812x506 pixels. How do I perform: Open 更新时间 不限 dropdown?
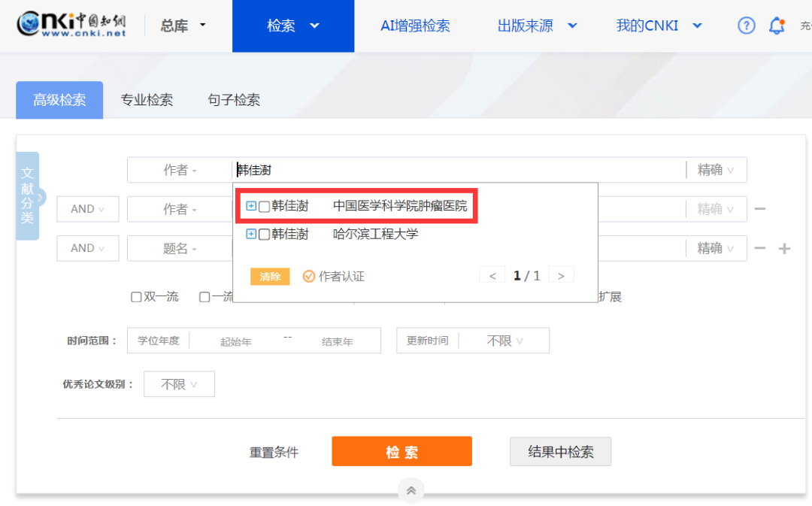(x=504, y=341)
